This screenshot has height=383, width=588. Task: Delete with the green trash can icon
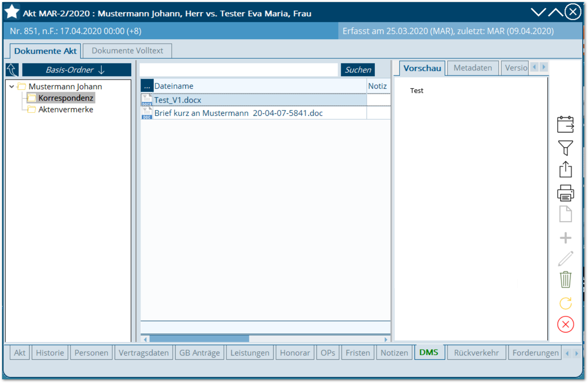click(x=565, y=279)
